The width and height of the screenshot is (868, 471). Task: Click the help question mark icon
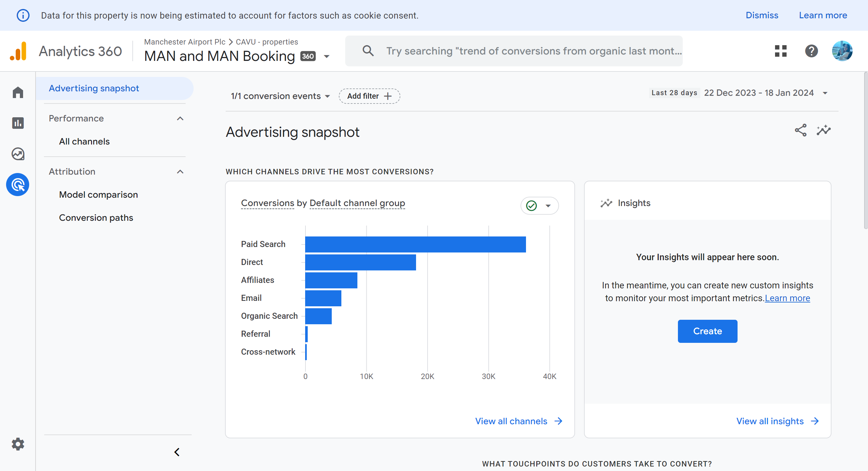811,51
